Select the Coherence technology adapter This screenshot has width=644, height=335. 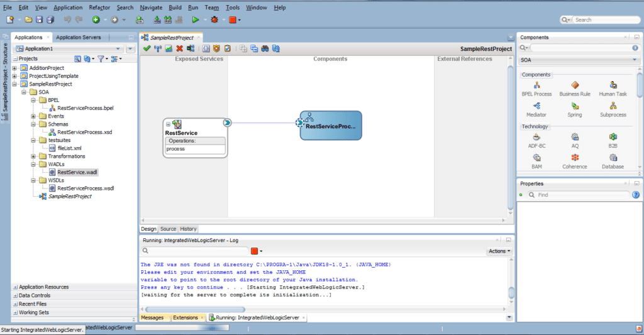pos(575,162)
